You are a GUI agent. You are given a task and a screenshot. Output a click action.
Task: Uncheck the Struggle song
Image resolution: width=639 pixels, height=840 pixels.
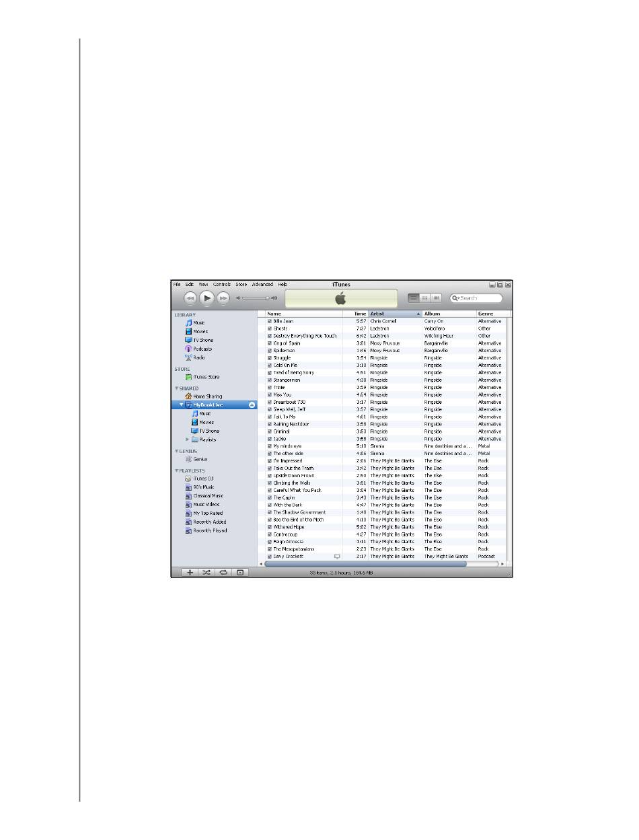tap(270, 359)
